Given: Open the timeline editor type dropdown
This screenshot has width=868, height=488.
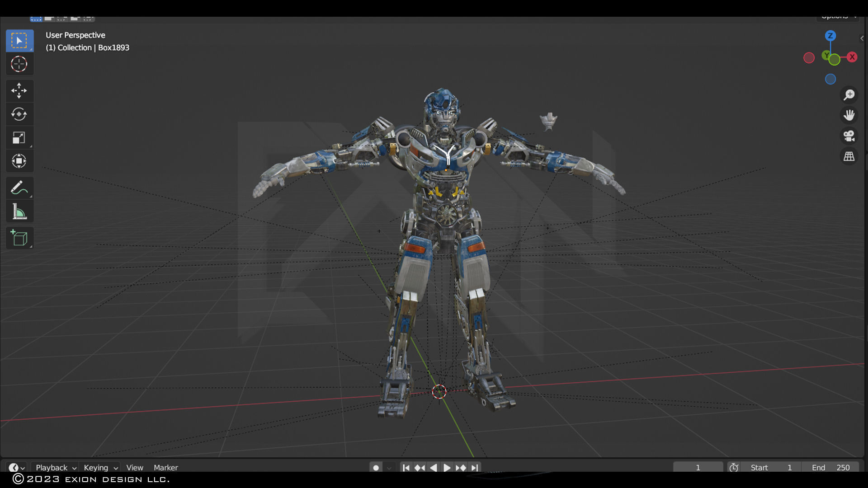Looking at the screenshot, I should pyautogui.click(x=17, y=468).
